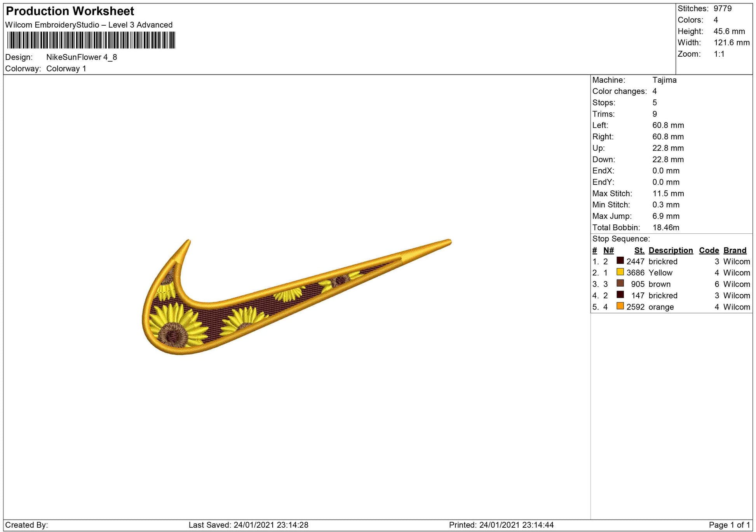Click the Production Worksheet title
This screenshot has width=756, height=532.
(70, 11)
